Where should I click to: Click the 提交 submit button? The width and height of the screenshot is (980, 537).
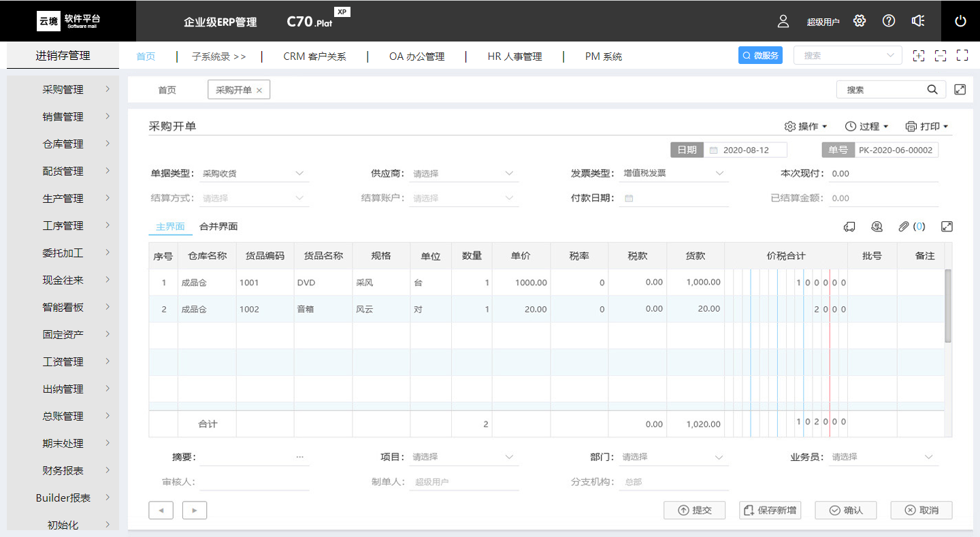coord(694,510)
